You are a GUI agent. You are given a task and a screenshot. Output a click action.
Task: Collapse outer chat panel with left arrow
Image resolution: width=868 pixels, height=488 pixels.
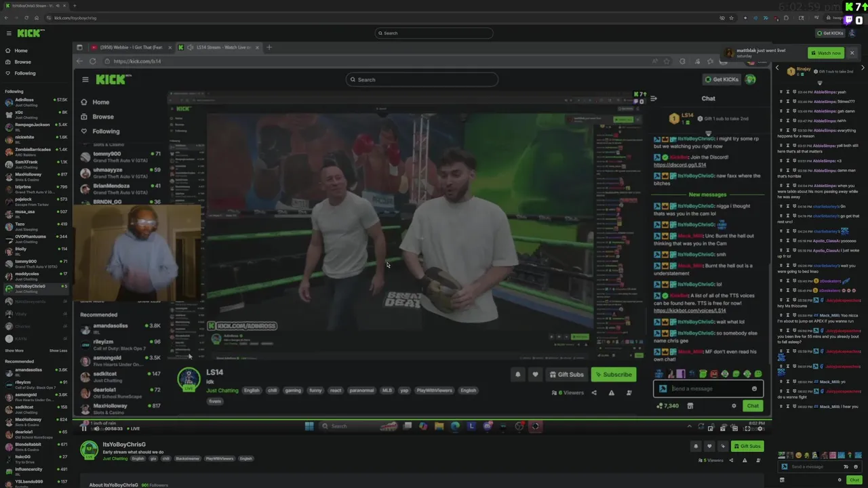(x=778, y=68)
